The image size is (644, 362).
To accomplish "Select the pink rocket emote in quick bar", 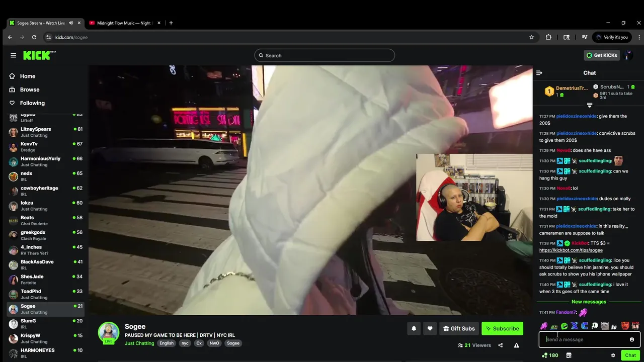I will pyautogui.click(x=544, y=326).
